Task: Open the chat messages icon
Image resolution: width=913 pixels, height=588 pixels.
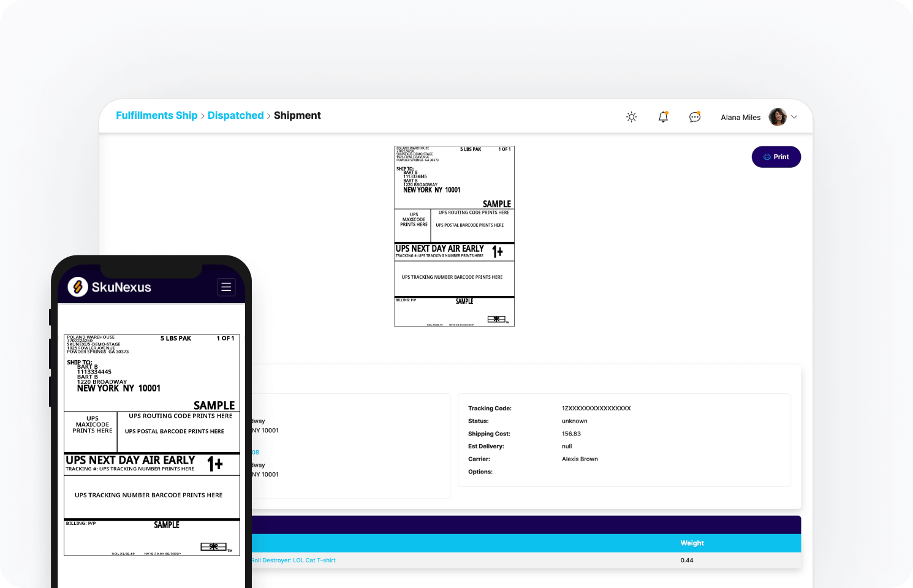Action: click(695, 117)
